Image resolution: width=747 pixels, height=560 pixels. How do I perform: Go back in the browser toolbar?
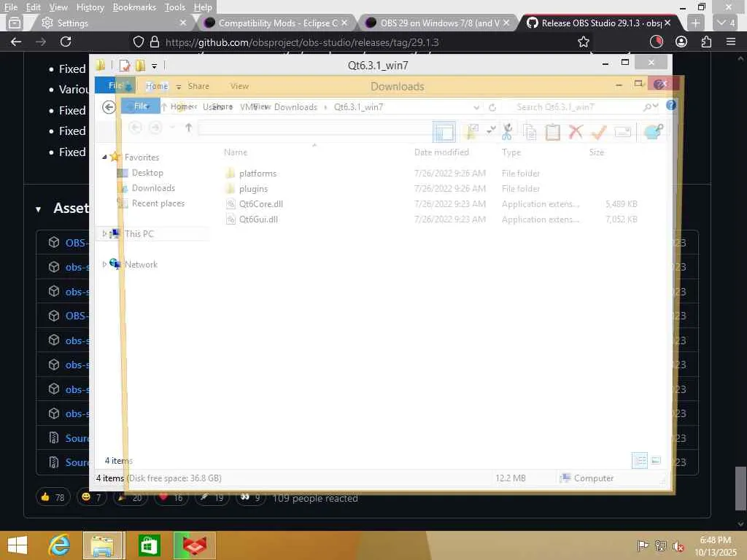point(16,42)
